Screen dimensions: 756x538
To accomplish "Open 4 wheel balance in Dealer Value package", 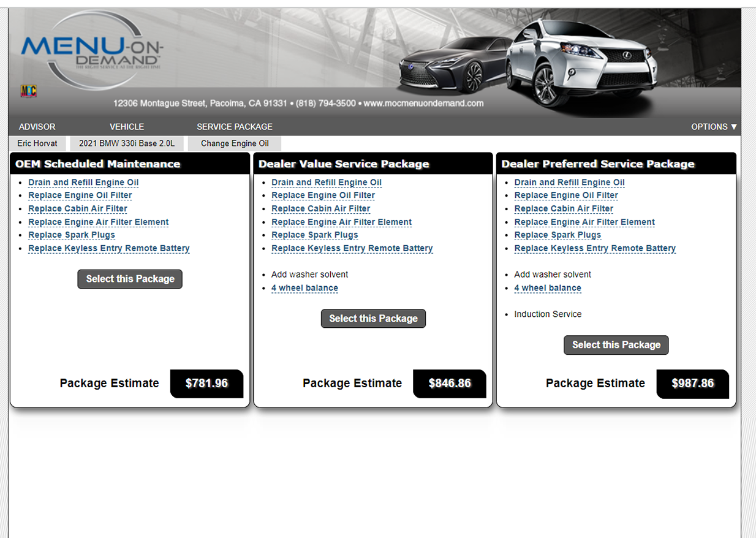I will point(304,288).
